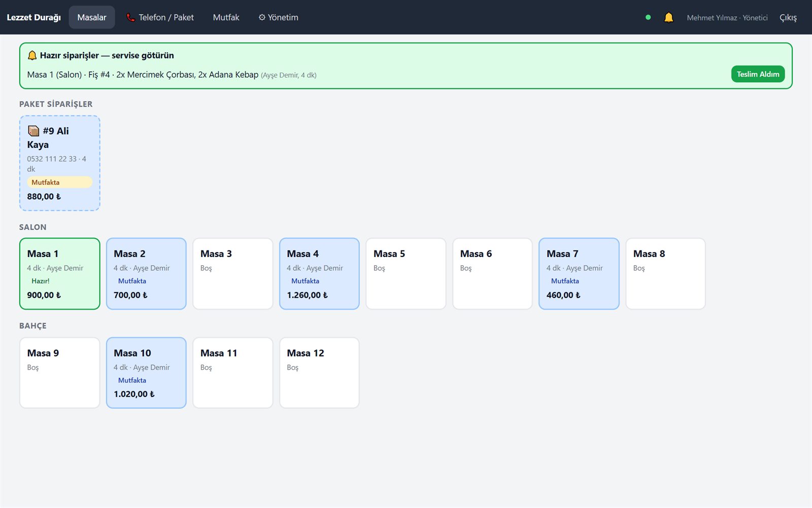
Task: Click the gear icon next to Yönetim
Action: 262,17
